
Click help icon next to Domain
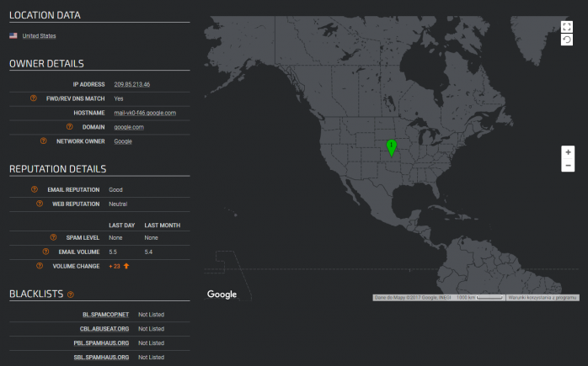pyautogui.click(x=70, y=127)
